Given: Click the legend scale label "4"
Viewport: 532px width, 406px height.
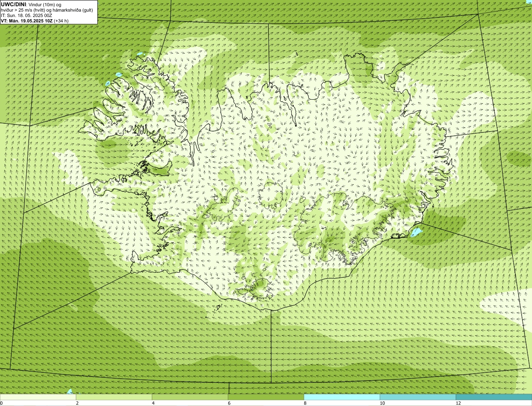Looking at the screenshot, I should pyautogui.click(x=153, y=403).
